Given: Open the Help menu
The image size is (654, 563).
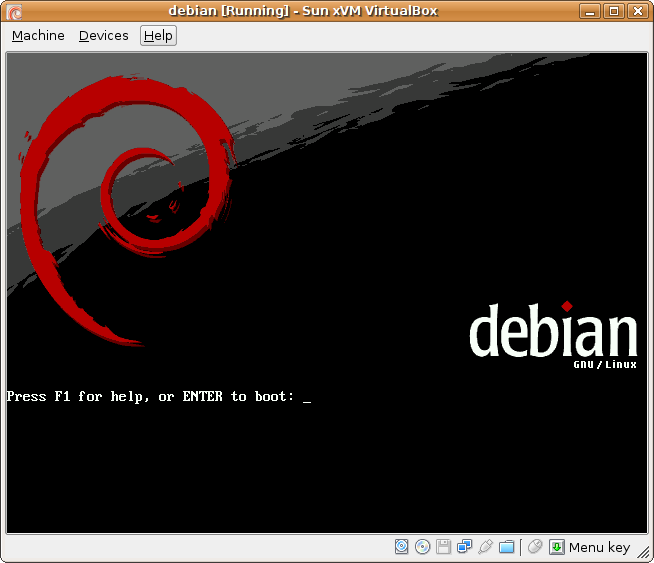Looking at the screenshot, I should [x=158, y=35].
